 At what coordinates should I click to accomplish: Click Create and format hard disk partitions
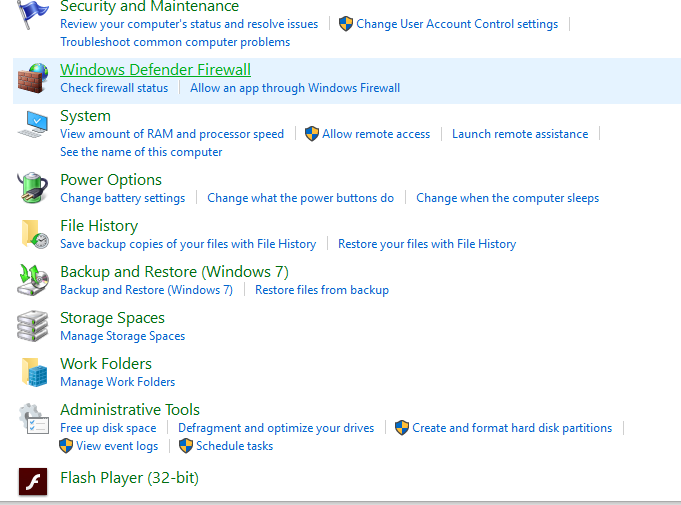(x=512, y=428)
